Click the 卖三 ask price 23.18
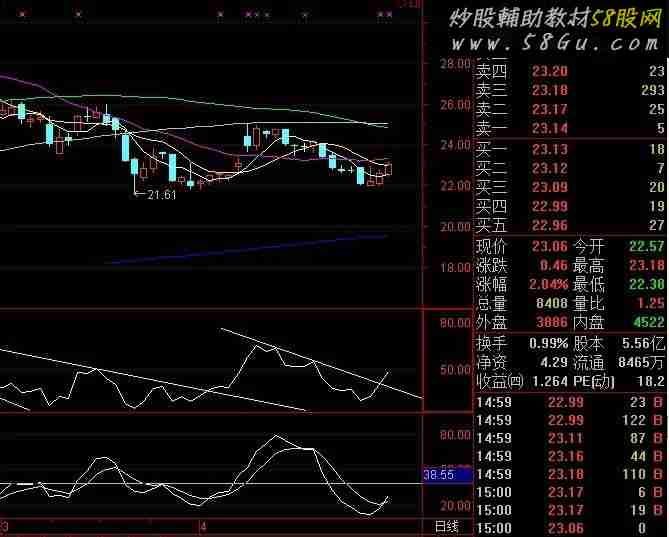This screenshot has width=669, height=537. (550, 90)
